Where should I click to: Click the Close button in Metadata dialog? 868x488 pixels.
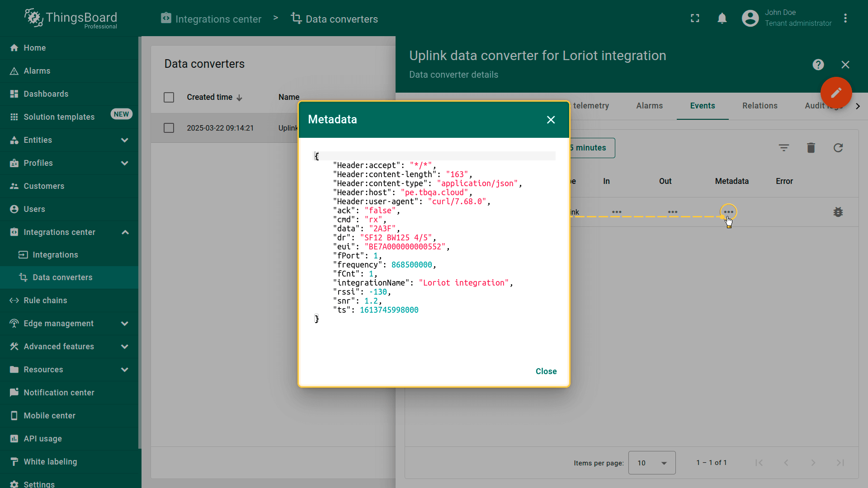(x=546, y=371)
